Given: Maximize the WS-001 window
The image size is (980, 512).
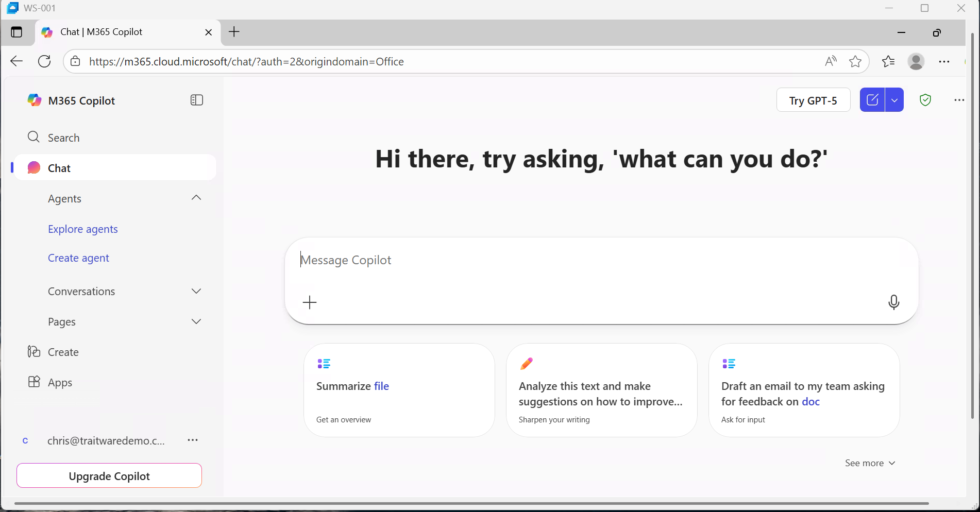Looking at the screenshot, I should [925, 8].
